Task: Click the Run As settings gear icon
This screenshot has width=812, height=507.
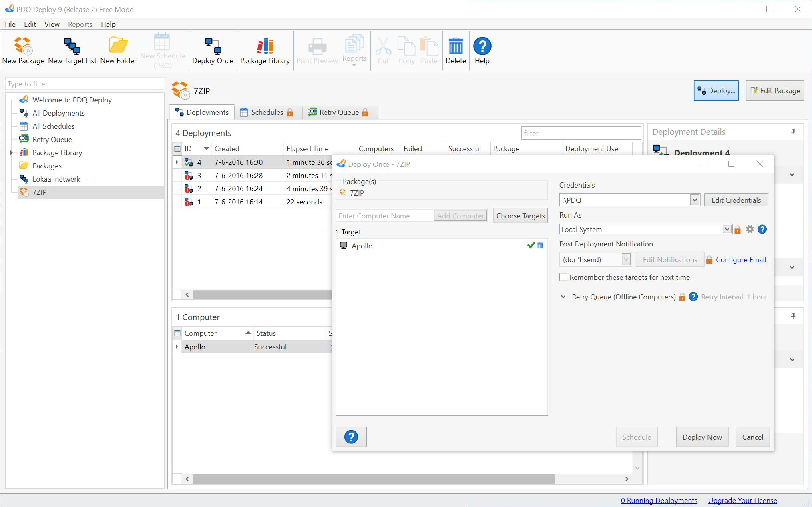Action: point(750,229)
